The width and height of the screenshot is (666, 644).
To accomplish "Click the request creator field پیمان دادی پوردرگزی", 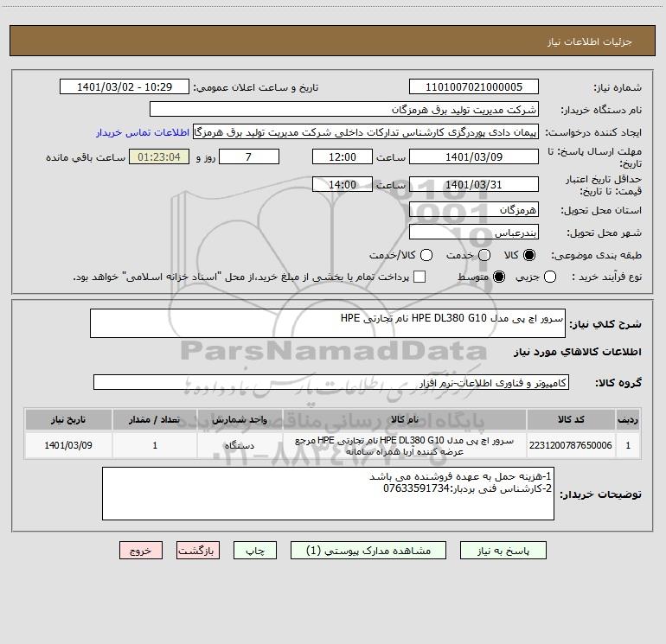I will [366, 132].
